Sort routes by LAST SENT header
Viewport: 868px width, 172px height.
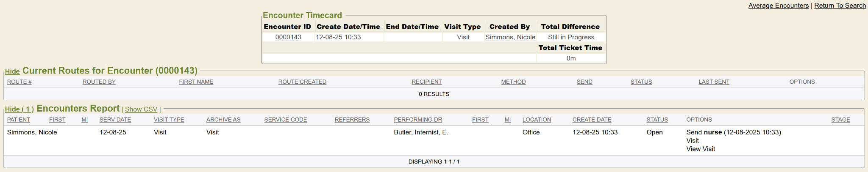click(714, 82)
